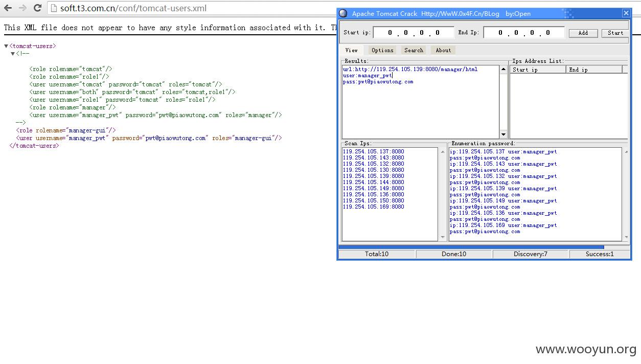Screen dimensions: 641x364
Task: Click Results scrollbar up arrow
Action: pyautogui.click(x=503, y=69)
